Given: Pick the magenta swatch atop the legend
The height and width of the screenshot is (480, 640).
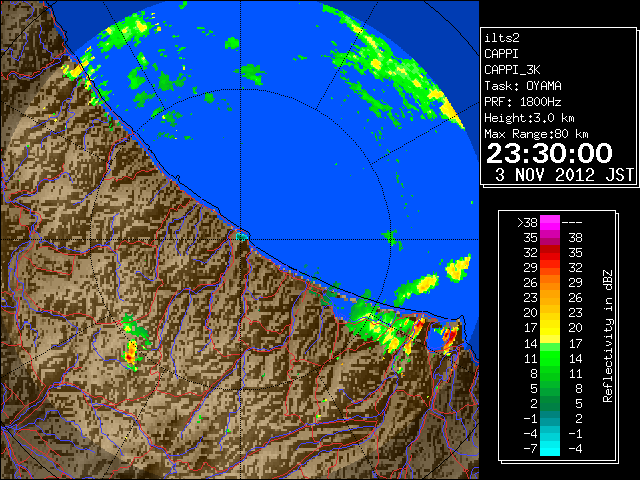Looking at the screenshot, I should [550, 223].
